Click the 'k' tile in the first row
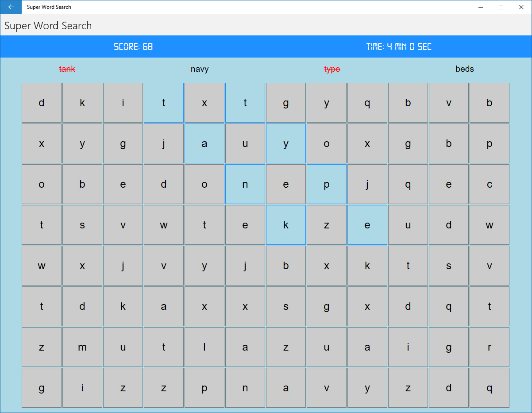Screen dimensions: 532x413 coord(82,103)
